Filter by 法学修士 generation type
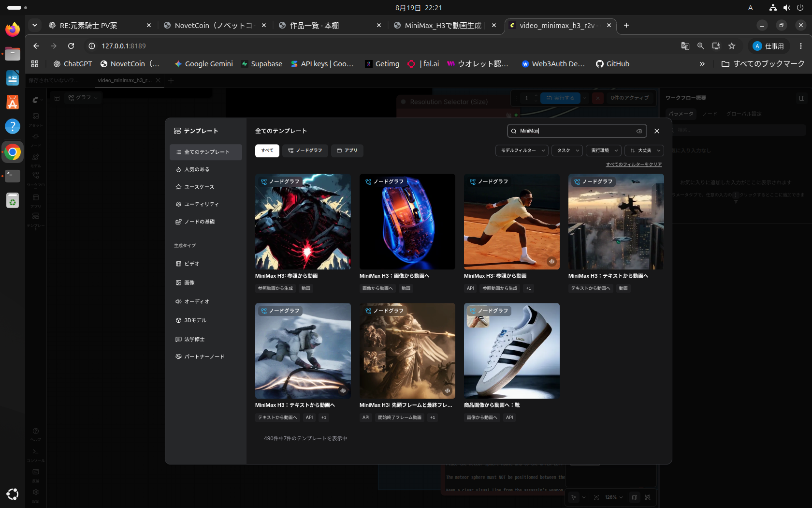This screenshot has height=508, width=812. (206, 339)
